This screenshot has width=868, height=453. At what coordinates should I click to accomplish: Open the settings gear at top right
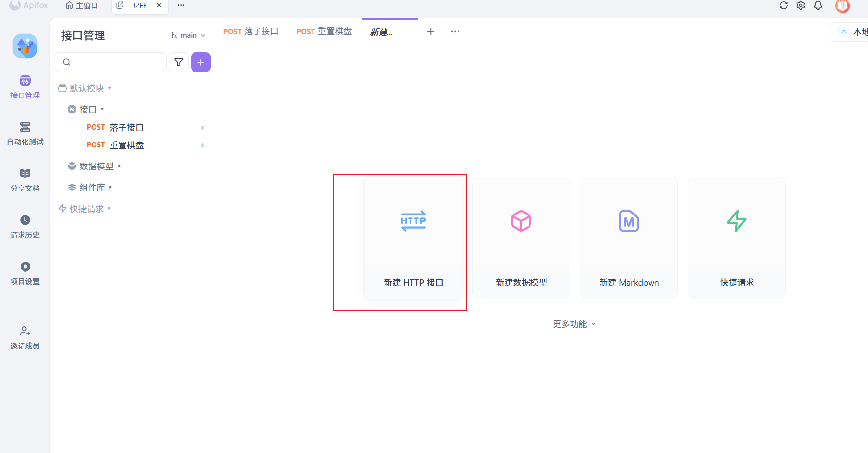coord(801,5)
